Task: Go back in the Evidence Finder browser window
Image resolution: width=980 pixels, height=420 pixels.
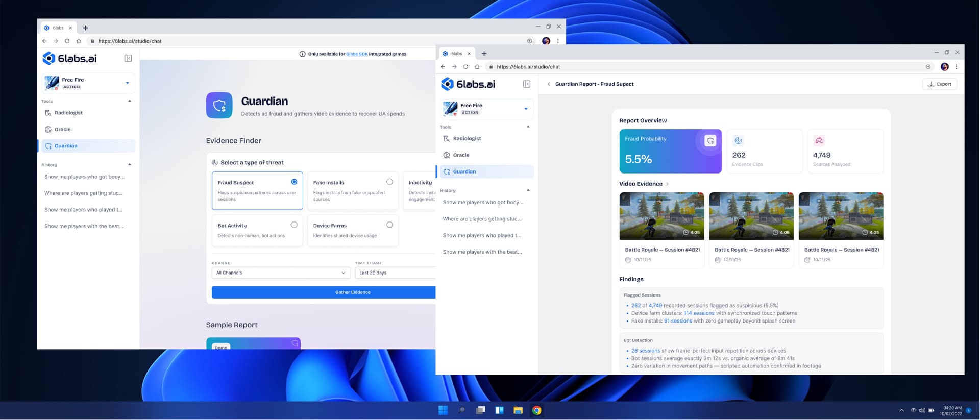Action: 44,41
